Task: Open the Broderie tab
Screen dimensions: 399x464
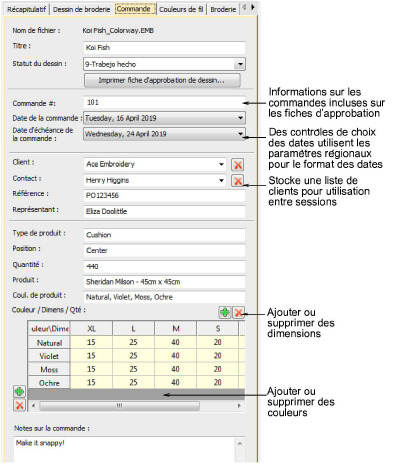Action: pyautogui.click(x=223, y=9)
